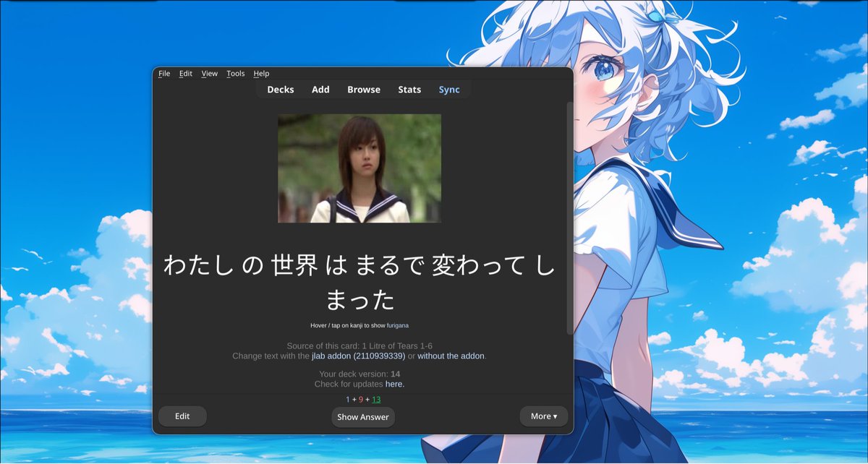Click the kanji 世界 in the sentence
The width and height of the screenshot is (868, 464).
click(x=294, y=266)
